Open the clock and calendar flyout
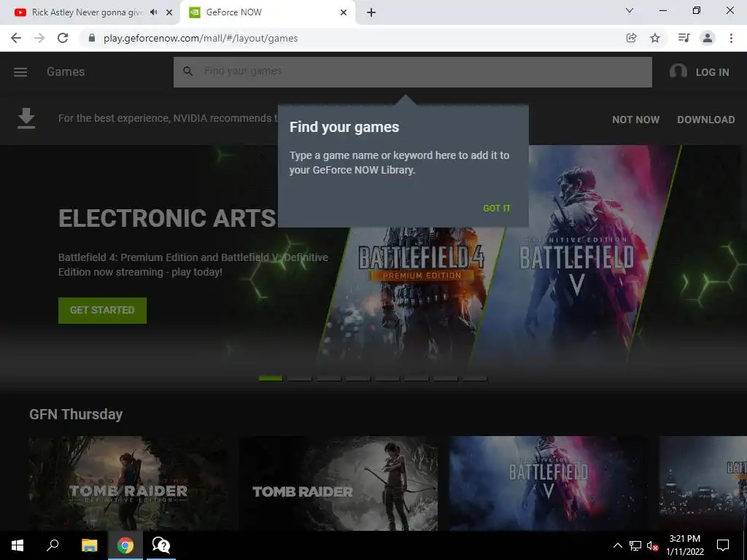747x560 pixels. point(684,545)
